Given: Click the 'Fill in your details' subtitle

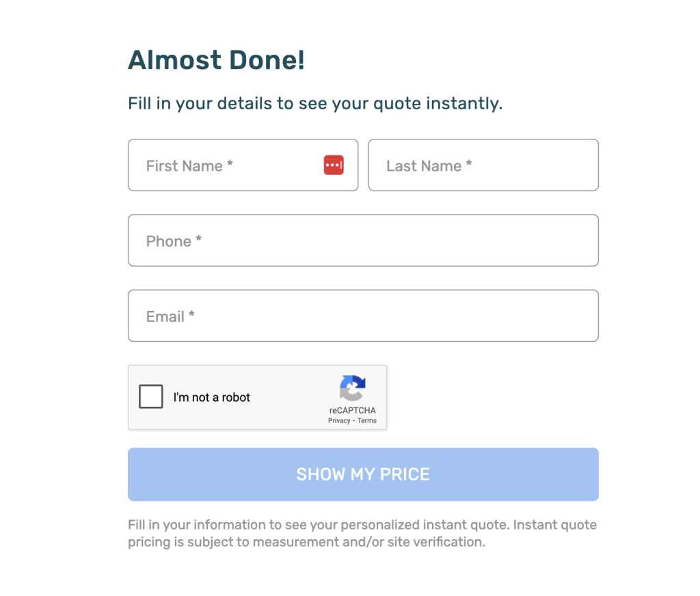Looking at the screenshot, I should 315,104.
